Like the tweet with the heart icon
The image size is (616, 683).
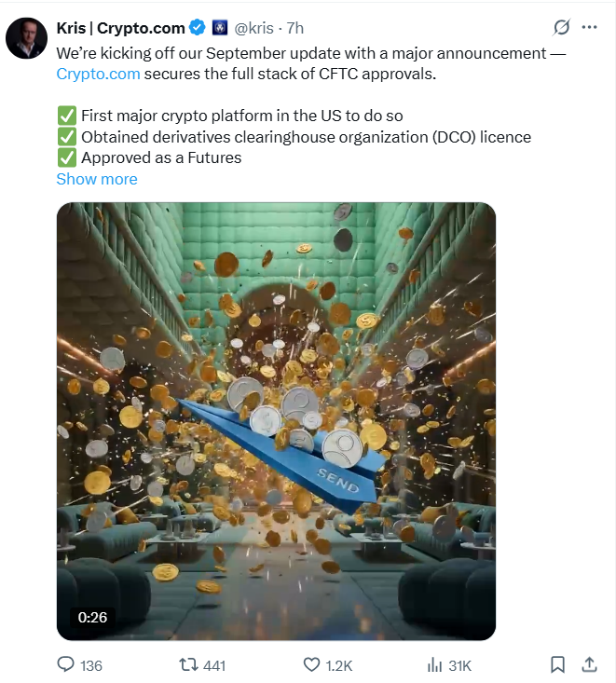tap(311, 665)
